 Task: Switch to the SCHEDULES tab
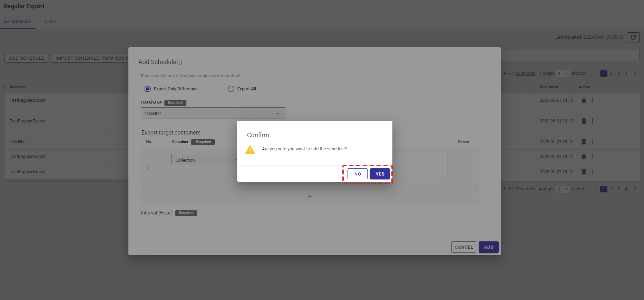point(17,21)
